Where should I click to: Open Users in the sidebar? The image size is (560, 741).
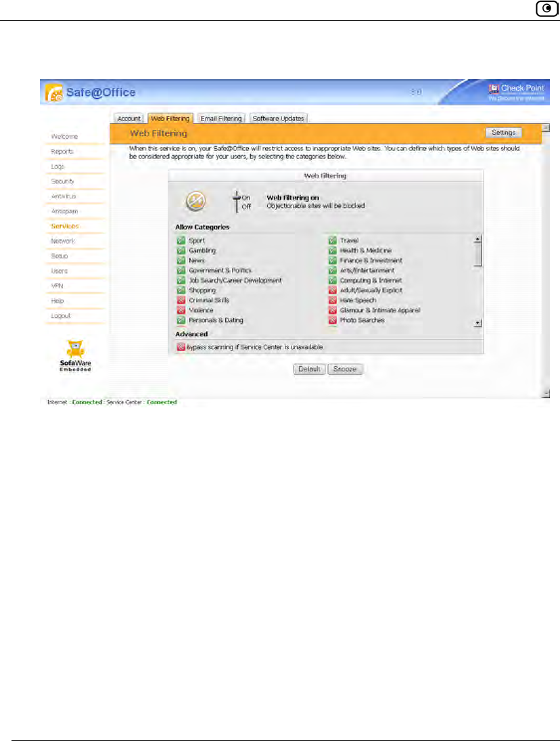[60, 271]
